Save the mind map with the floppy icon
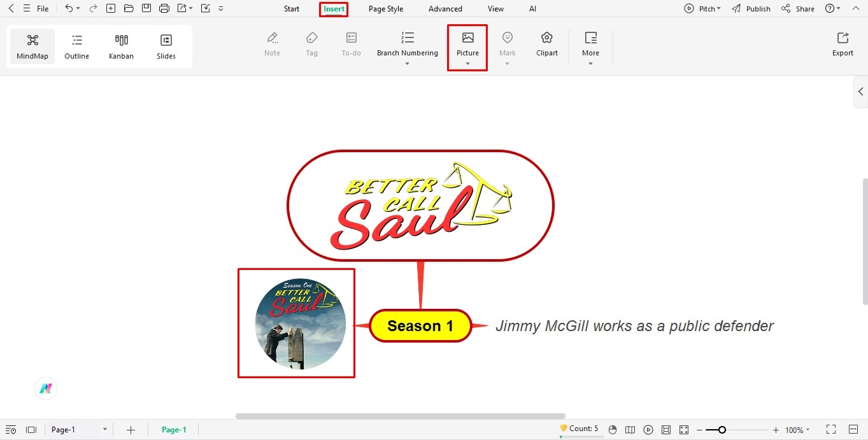 pyautogui.click(x=146, y=8)
